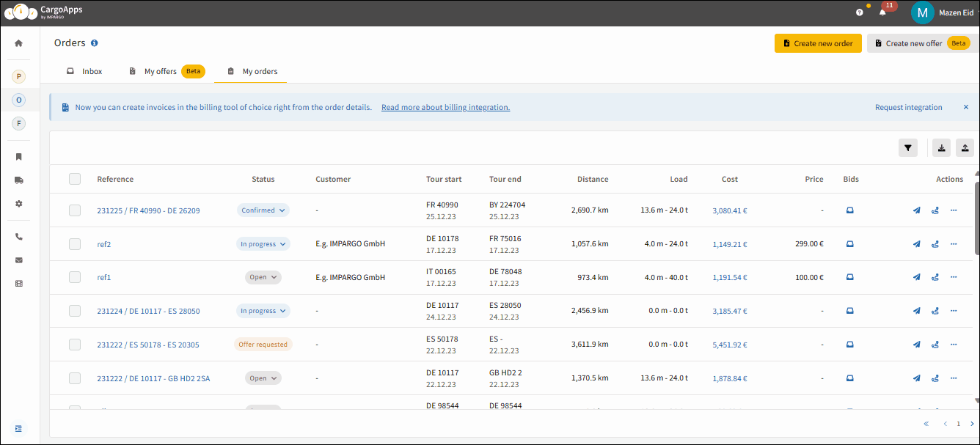Check the box for ref2 order

pos(75,244)
